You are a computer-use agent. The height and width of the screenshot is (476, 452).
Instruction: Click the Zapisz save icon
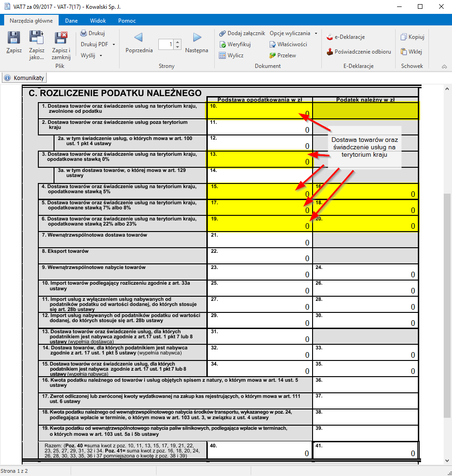(14, 38)
